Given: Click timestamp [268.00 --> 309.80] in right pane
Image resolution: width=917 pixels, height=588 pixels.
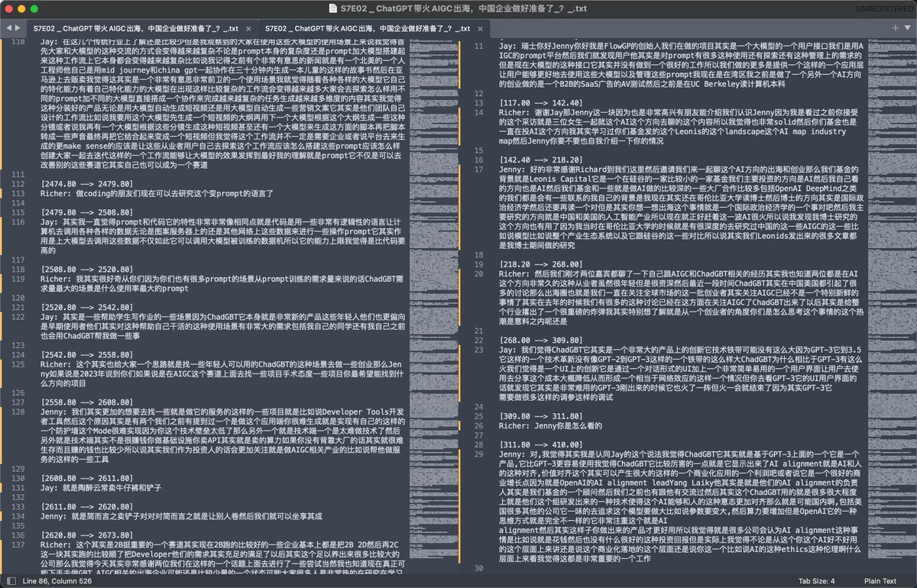Looking at the screenshot, I should point(540,340).
